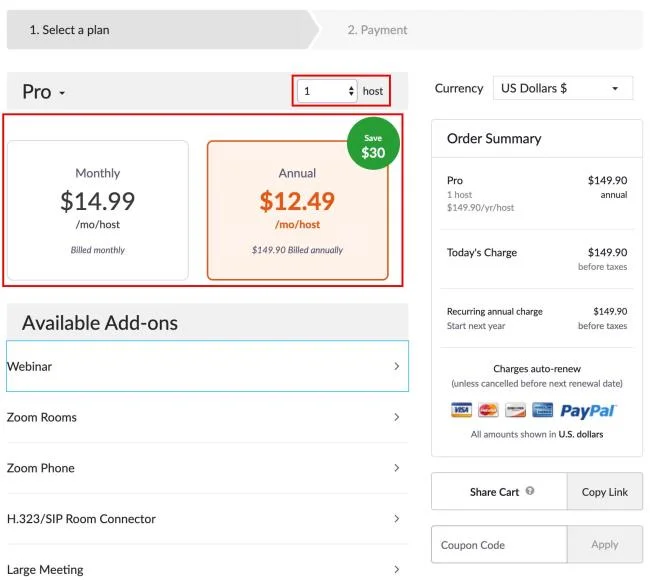Click the Visa card icon

[461, 410]
